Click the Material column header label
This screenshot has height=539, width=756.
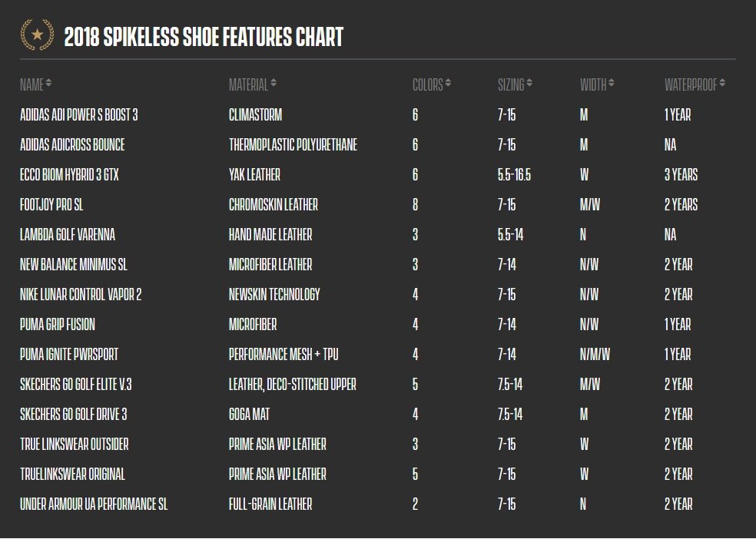(248, 84)
